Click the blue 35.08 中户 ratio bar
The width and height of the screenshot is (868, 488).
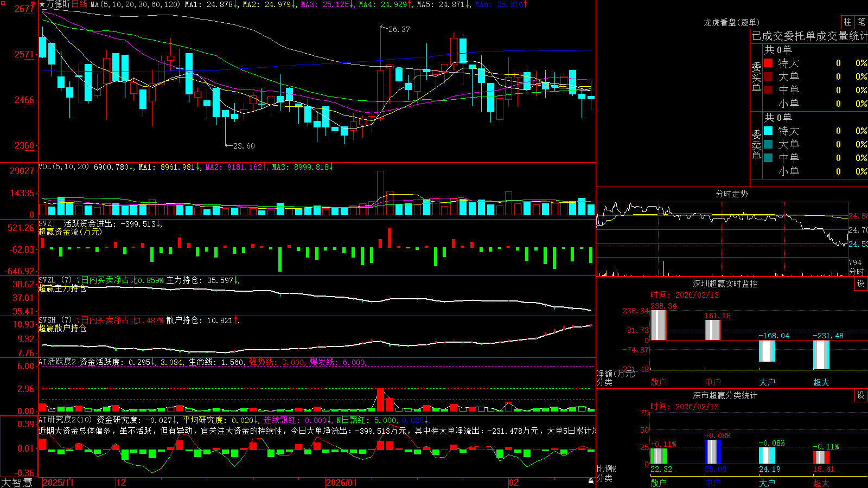point(713,452)
